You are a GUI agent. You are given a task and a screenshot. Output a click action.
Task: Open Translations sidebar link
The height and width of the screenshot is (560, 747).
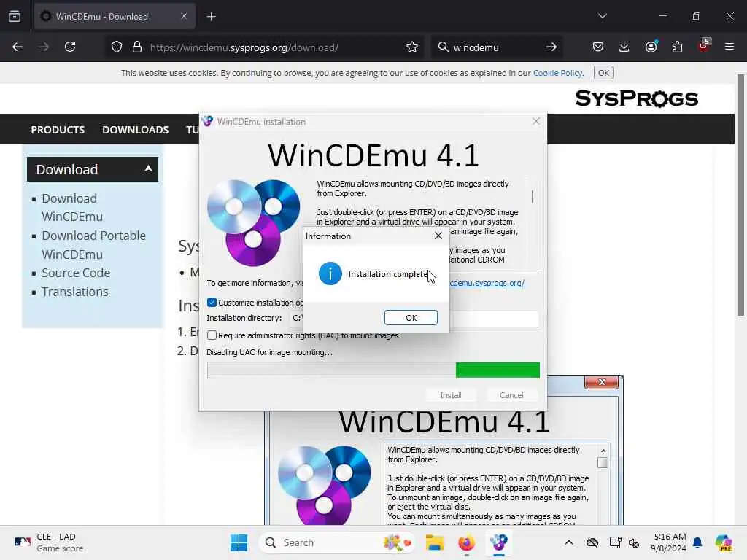(x=75, y=292)
